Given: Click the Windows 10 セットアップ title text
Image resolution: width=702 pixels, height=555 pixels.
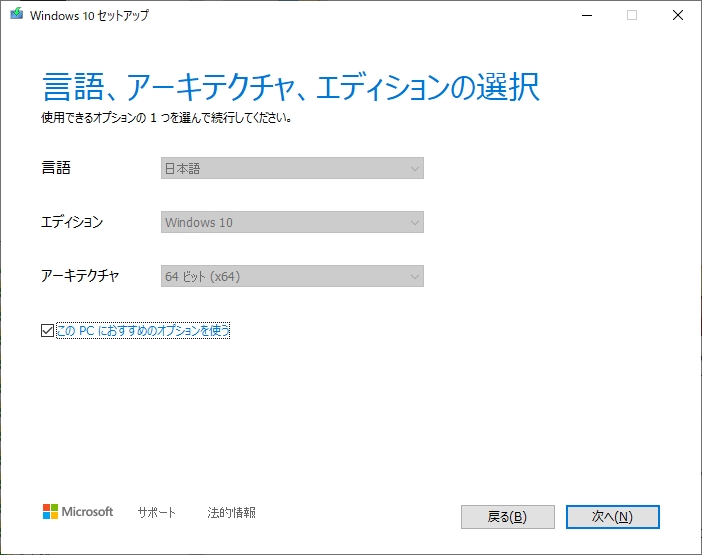Looking at the screenshot, I should [x=89, y=15].
